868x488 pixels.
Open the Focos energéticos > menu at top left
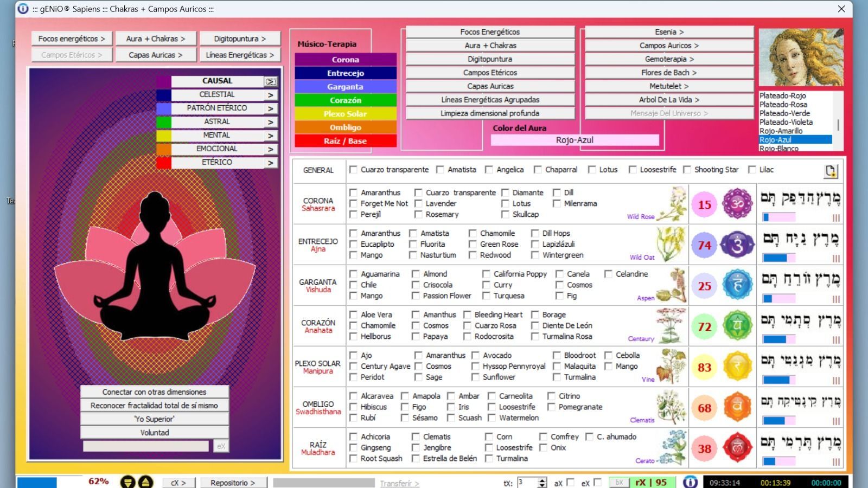72,38
